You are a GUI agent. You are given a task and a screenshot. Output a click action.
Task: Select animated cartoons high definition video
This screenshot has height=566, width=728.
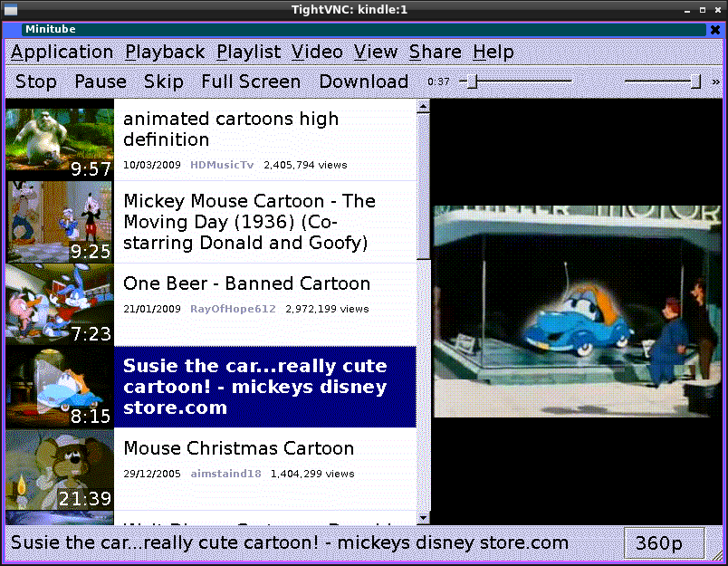[x=231, y=129]
